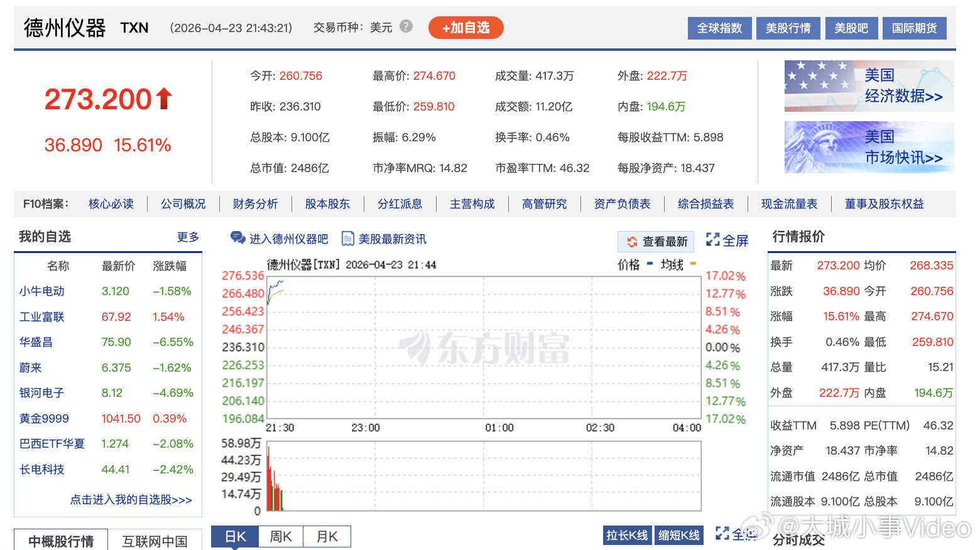Open 小牛电动 from the watchlist

pyautogui.click(x=41, y=291)
